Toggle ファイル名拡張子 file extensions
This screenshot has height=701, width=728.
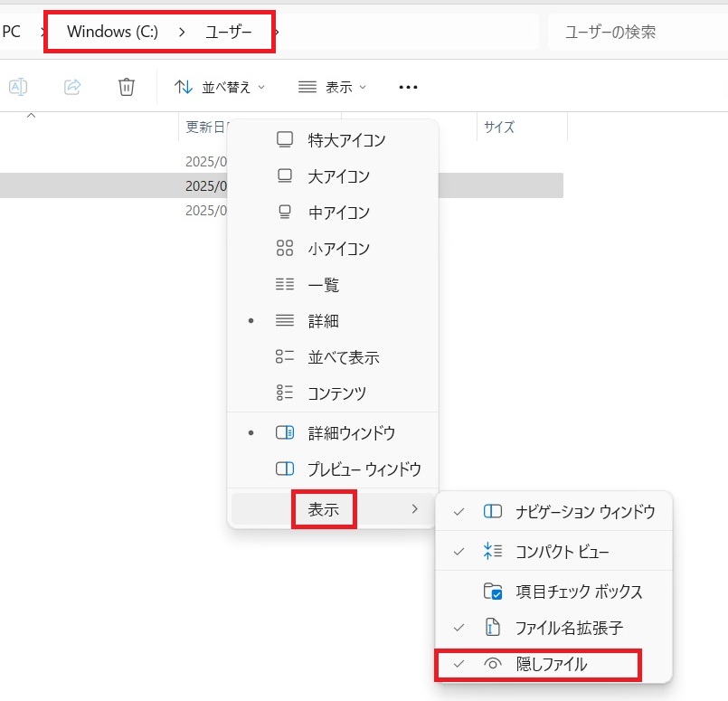pos(568,628)
